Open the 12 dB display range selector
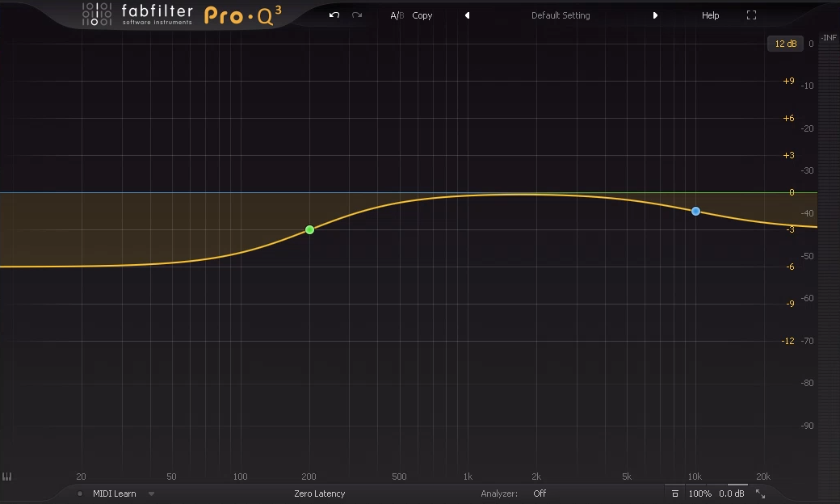The width and height of the screenshot is (840, 504). click(x=785, y=44)
